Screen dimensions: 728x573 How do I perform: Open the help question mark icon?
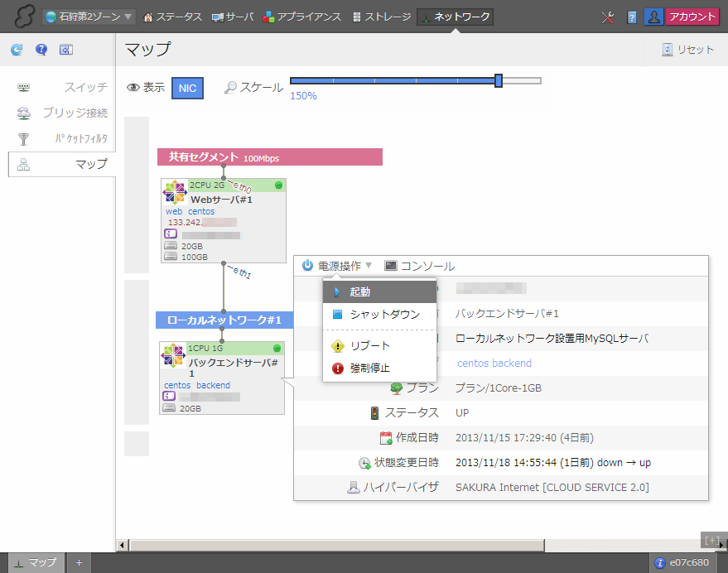pos(41,50)
